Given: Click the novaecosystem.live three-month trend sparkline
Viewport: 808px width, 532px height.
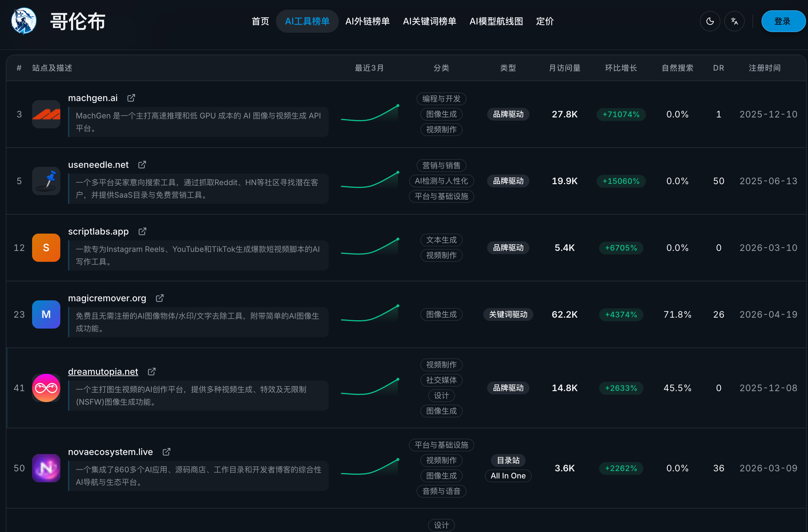Looking at the screenshot, I should [370, 467].
